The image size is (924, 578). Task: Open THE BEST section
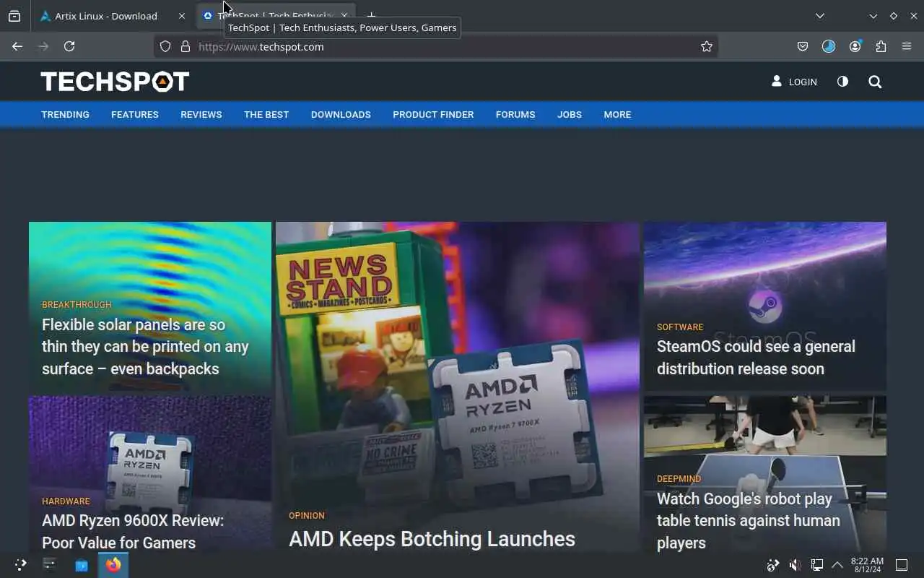coord(266,114)
